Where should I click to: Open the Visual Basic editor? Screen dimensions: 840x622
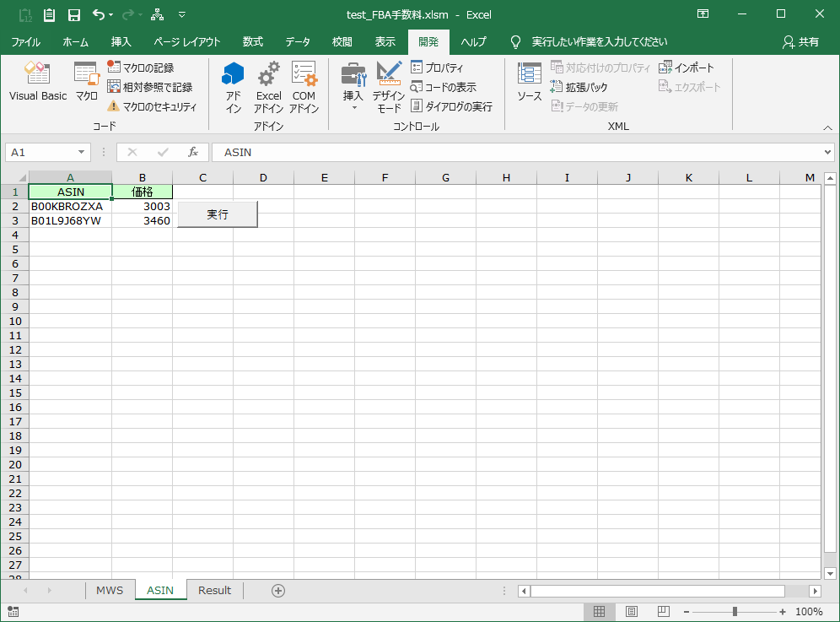click(37, 82)
